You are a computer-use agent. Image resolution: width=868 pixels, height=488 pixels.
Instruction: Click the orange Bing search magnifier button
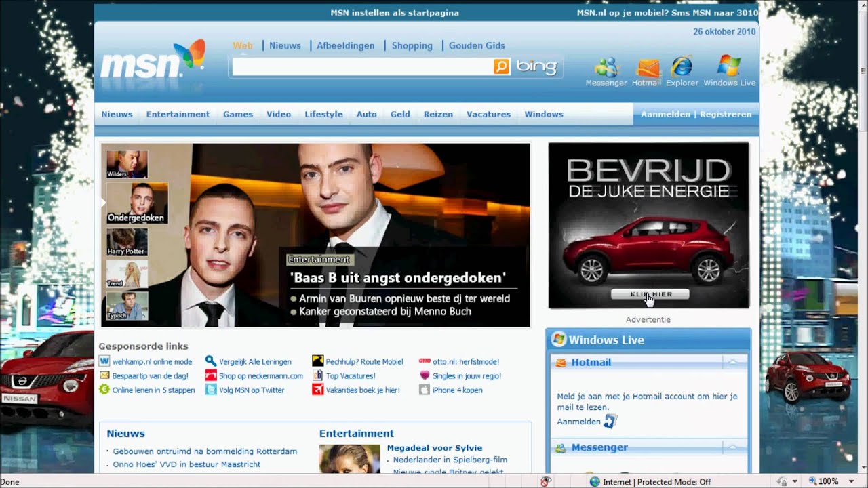coord(501,66)
